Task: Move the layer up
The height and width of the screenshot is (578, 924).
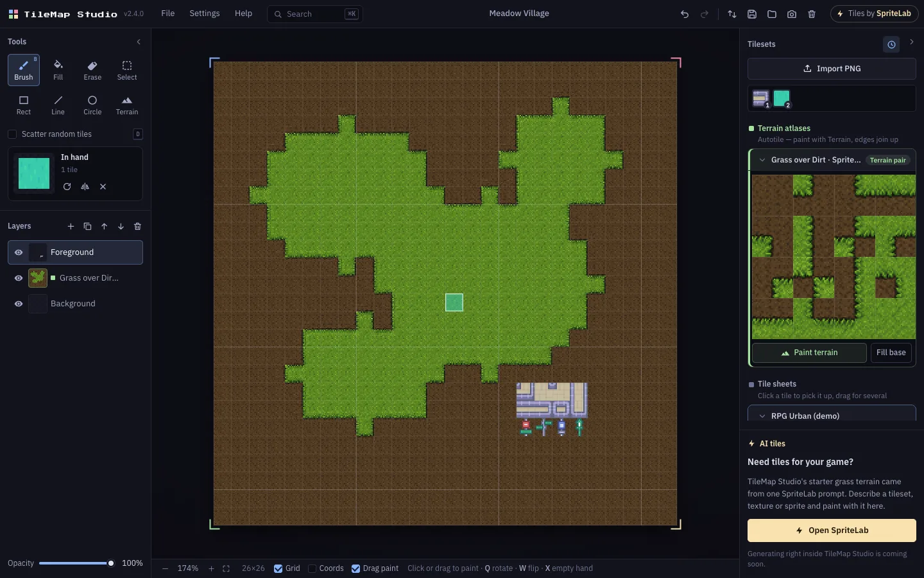Action: coord(104,226)
